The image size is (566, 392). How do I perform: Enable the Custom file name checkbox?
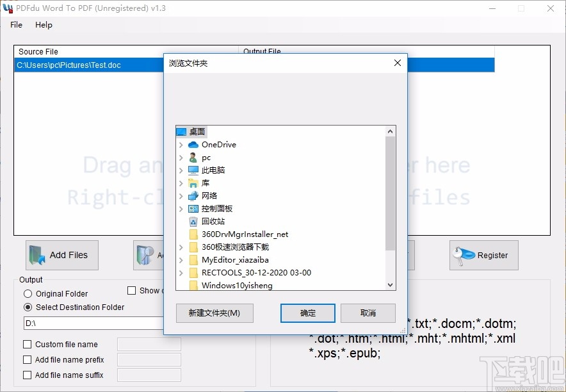pyautogui.click(x=27, y=344)
